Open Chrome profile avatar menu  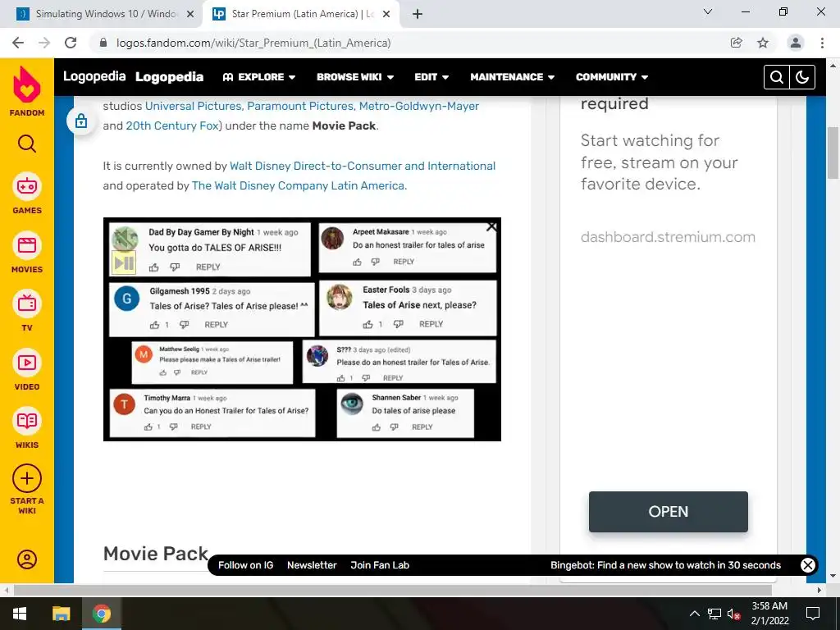796,43
